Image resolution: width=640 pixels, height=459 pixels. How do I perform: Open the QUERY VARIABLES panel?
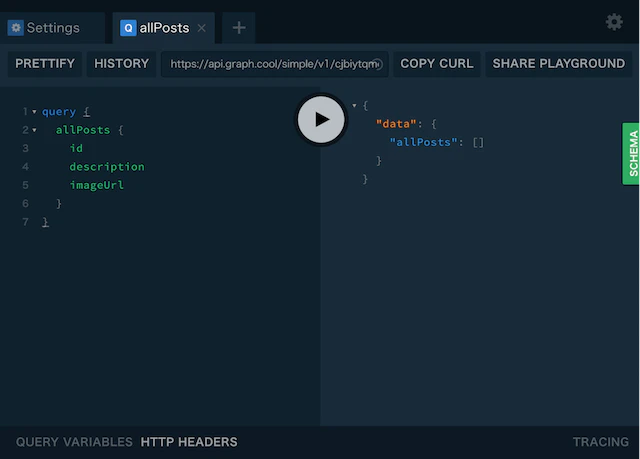click(74, 442)
